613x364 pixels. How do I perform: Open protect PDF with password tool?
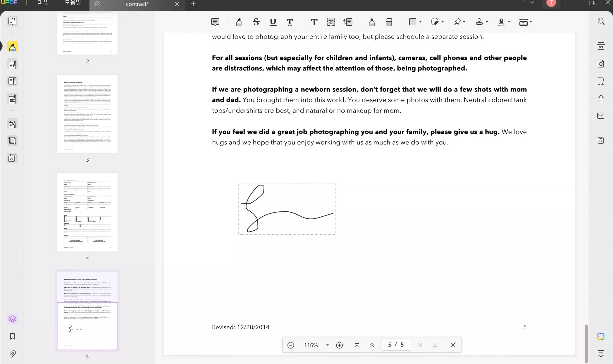(601, 81)
